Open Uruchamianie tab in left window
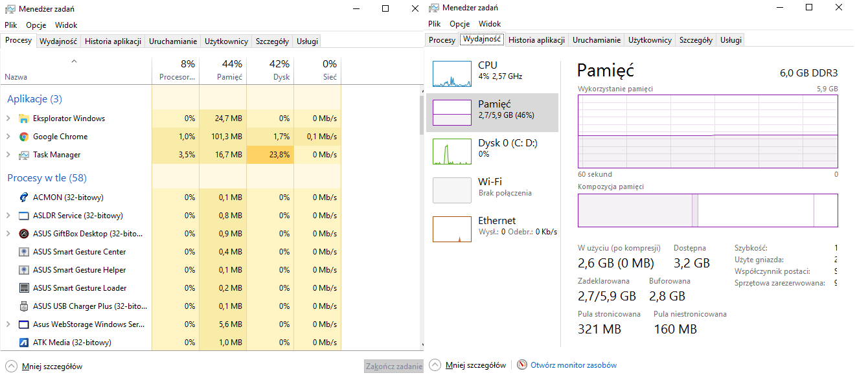The image size is (868, 384). [173, 41]
